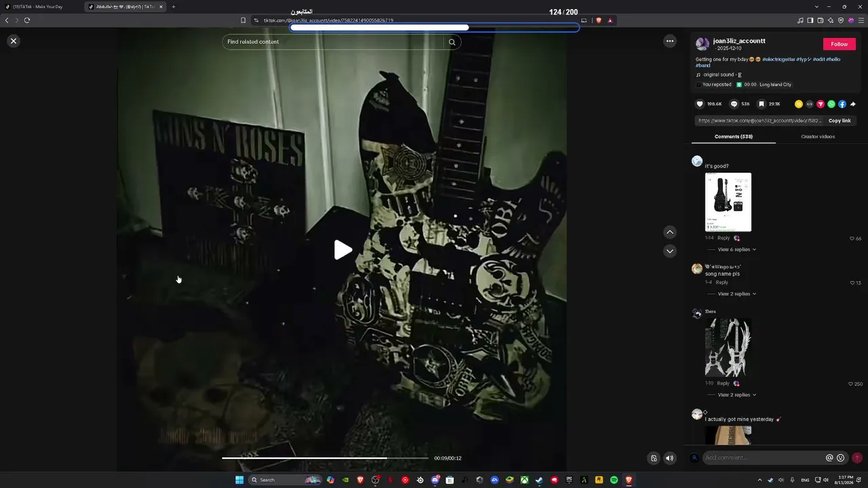Open joan3liz_accountt profile name
Viewport: 868px width, 488px height.
coord(739,41)
